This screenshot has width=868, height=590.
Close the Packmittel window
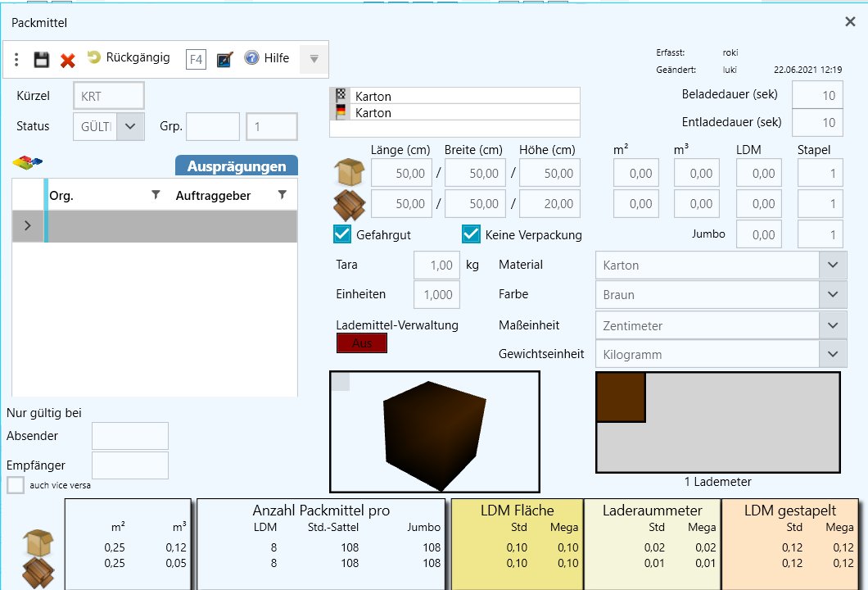[850, 21]
